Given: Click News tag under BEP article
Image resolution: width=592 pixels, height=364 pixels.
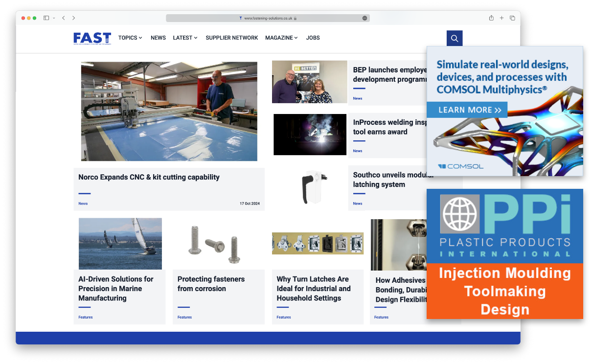Looking at the screenshot, I should [358, 98].
